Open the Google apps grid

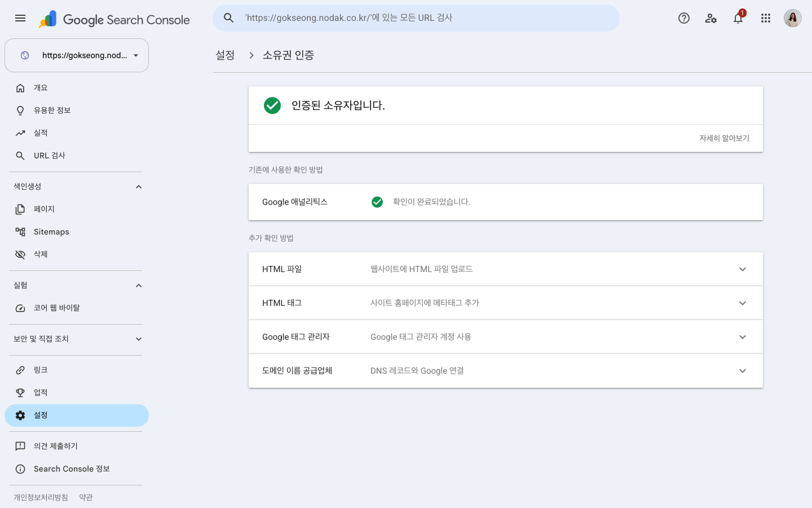[x=765, y=18]
